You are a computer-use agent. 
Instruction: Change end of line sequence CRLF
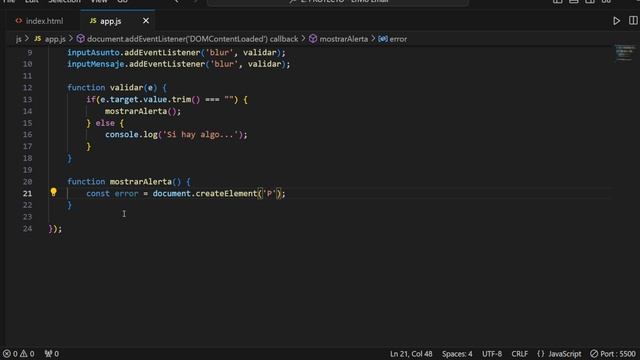point(520,354)
